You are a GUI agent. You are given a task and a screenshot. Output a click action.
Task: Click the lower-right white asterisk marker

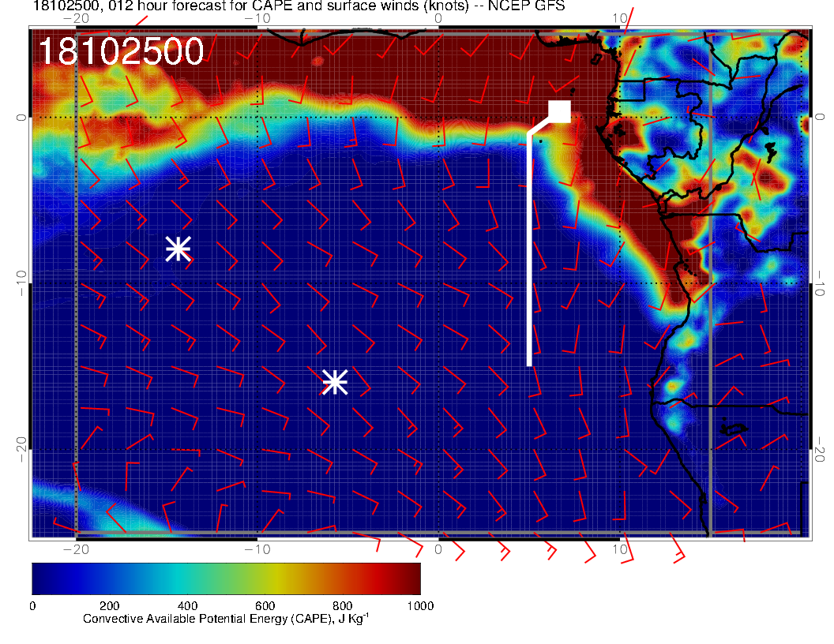pos(335,382)
